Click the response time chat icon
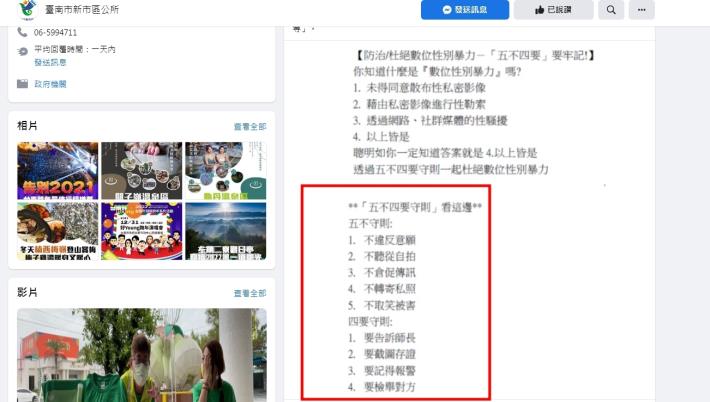 (x=23, y=51)
